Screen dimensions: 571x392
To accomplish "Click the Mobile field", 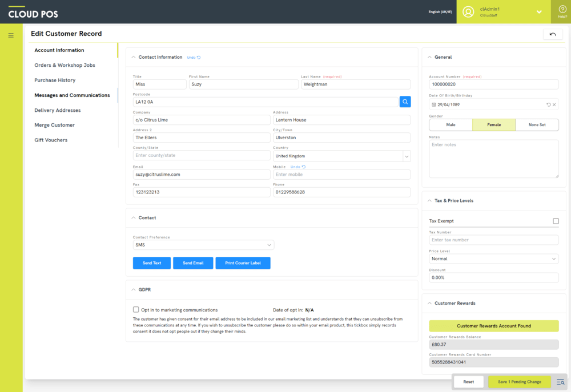I will [342, 175].
